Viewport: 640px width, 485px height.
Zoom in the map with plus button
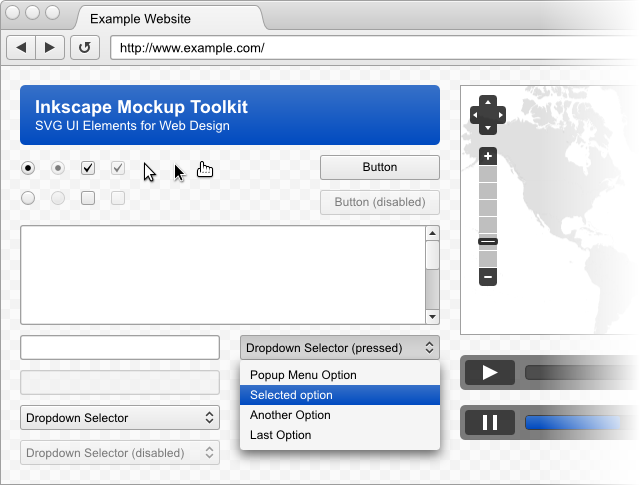[488, 156]
